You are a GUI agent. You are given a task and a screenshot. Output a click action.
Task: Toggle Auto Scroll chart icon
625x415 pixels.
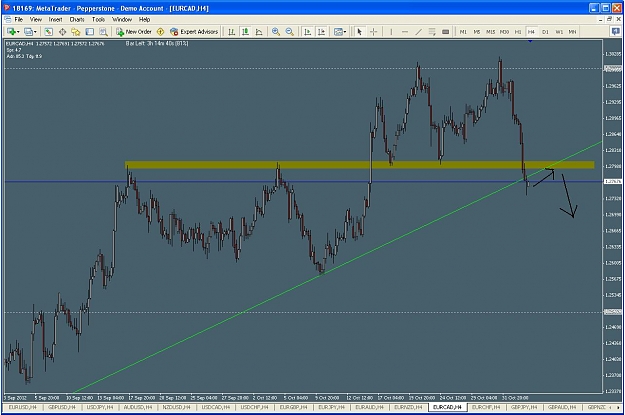307,31
